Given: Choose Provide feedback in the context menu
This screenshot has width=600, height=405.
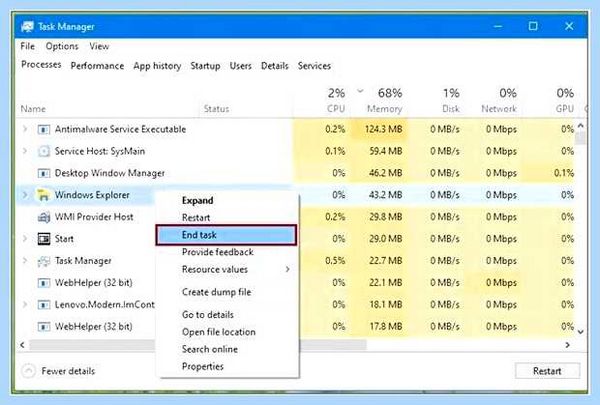Looking at the screenshot, I should point(217,252).
